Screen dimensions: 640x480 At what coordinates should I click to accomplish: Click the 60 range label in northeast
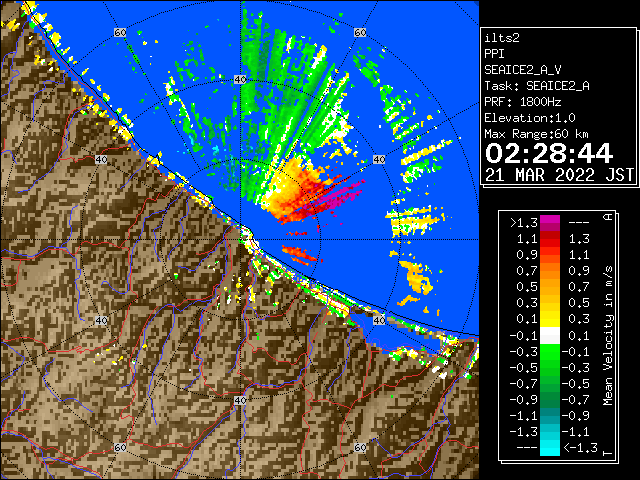(360, 32)
